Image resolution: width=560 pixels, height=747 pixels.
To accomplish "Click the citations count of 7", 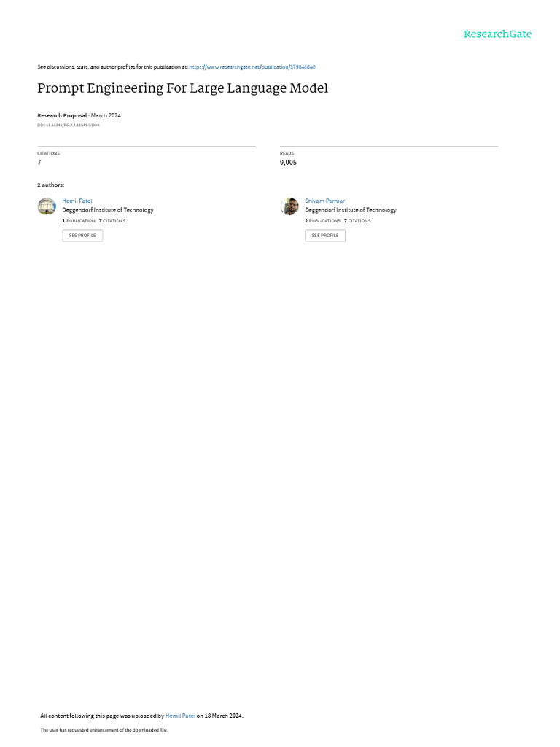I will (x=39, y=163).
